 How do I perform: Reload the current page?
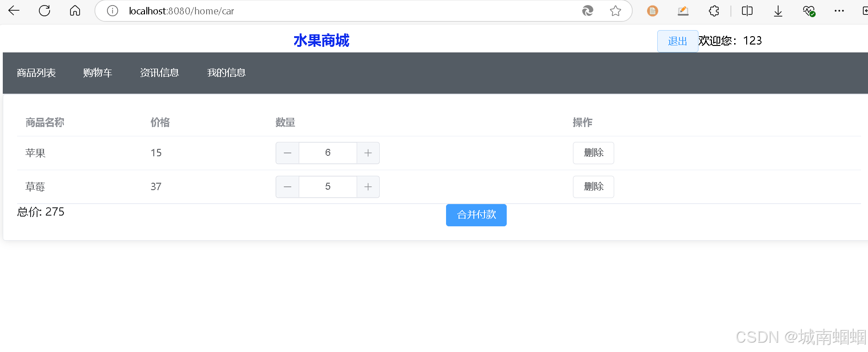pos(44,11)
